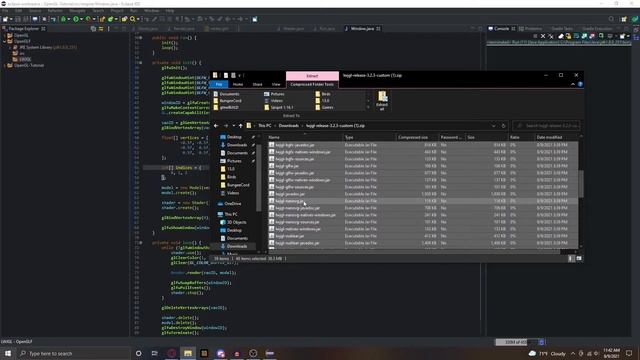Click New Java Class icon in Eclipse
The width and height of the screenshot is (640, 360).
point(110,19)
